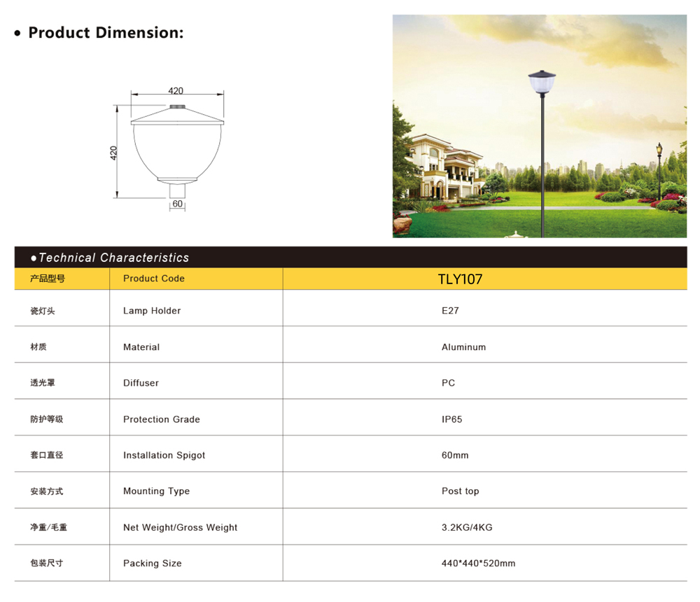Viewport: 700px width, 602px height.
Task: Select the vertical 420 height dimension label
Action: click(113, 153)
